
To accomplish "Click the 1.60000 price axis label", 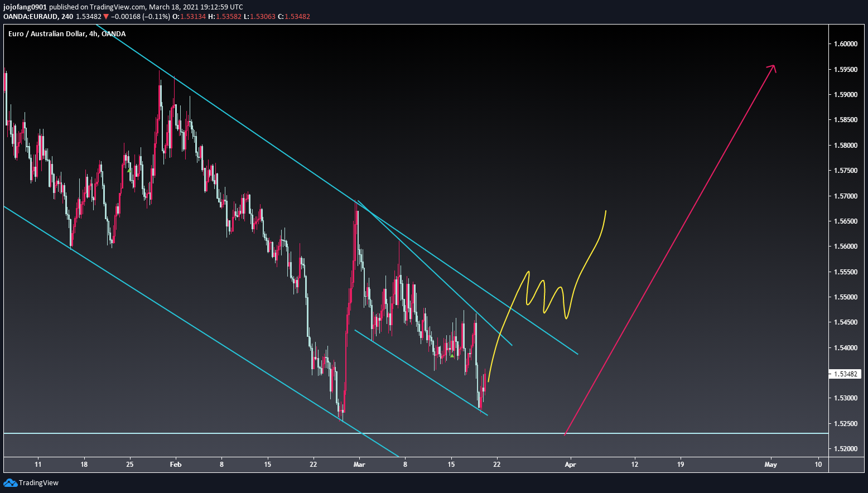I will pyautogui.click(x=846, y=44).
